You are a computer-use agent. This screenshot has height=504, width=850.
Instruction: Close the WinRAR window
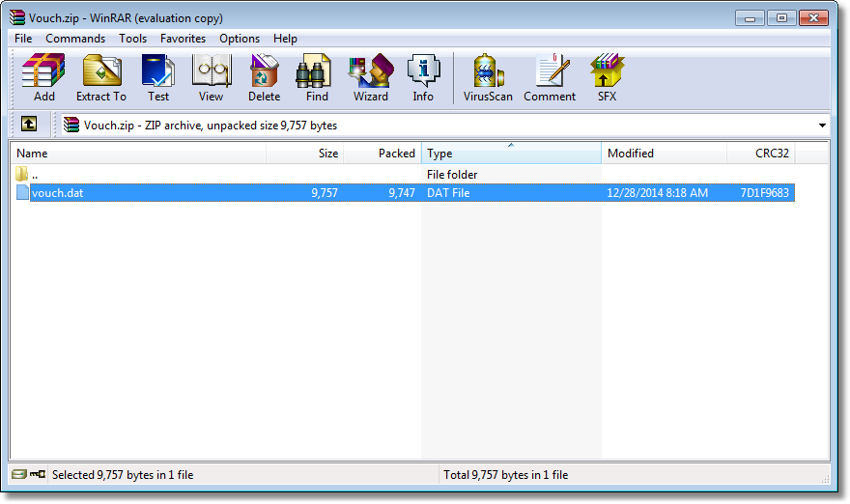click(x=813, y=18)
